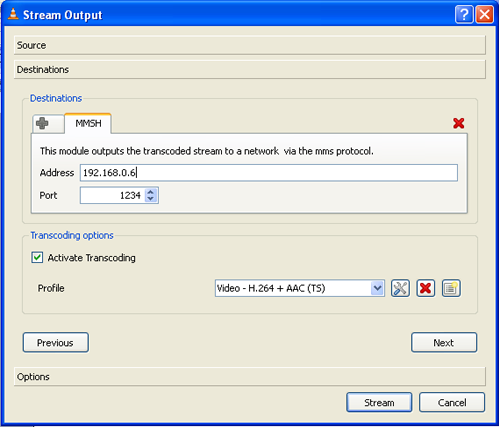Image resolution: width=500 pixels, height=427 pixels.
Task: Go back with the Previous button
Action: pos(56,342)
